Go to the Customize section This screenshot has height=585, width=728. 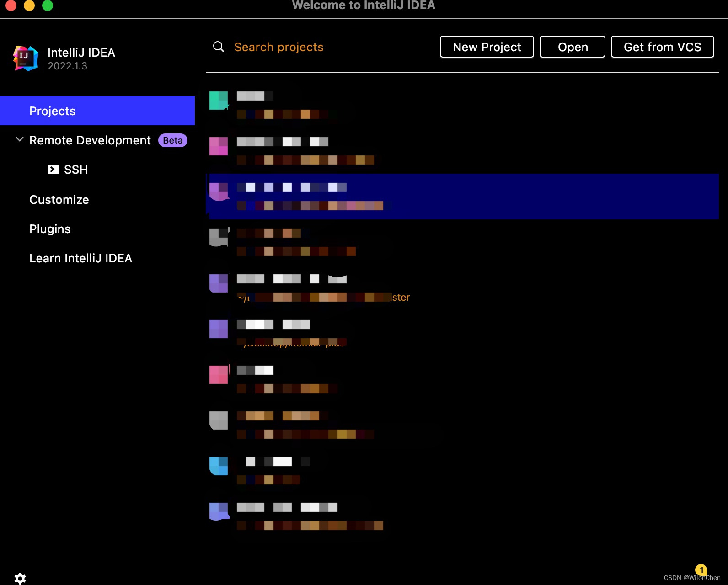[x=59, y=200]
